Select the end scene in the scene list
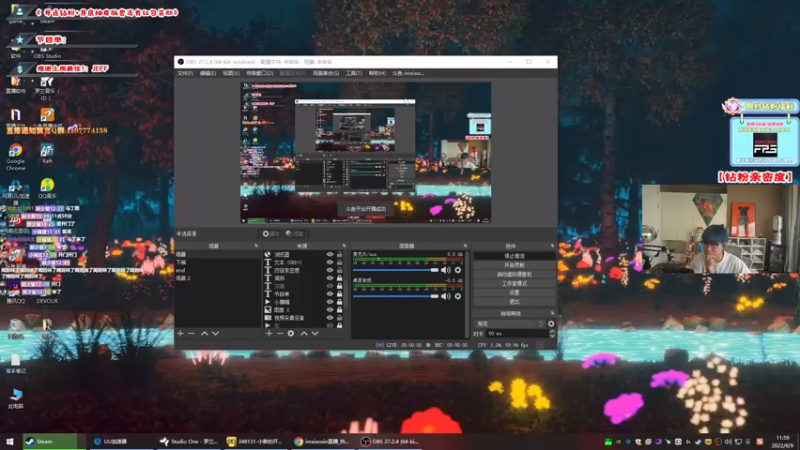This screenshot has height=450, width=800. tap(217, 270)
